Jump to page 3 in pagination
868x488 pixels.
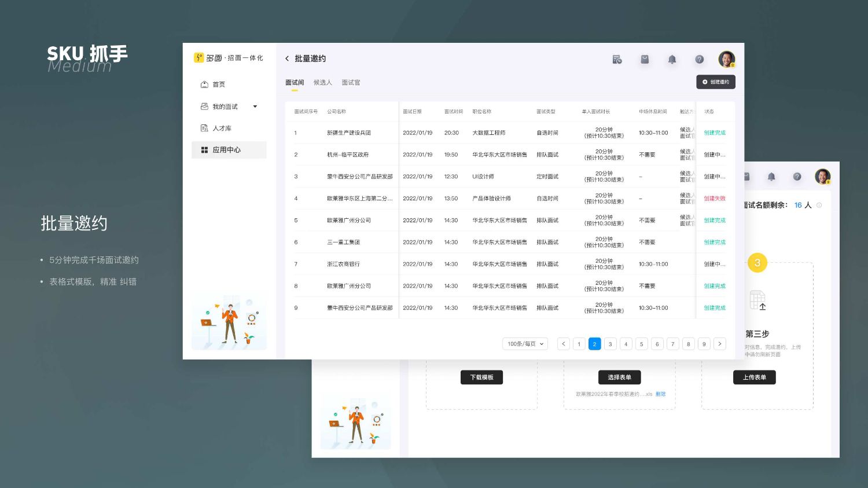tap(610, 344)
